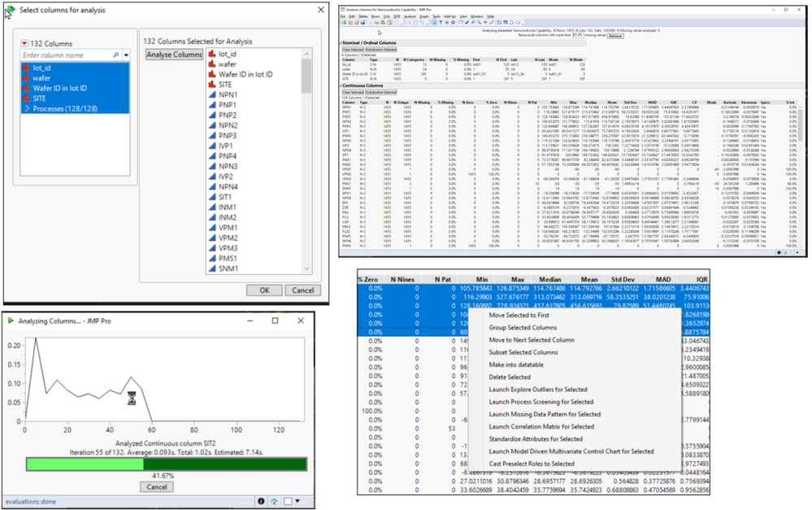The width and height of the screenshot is (812, 510).
Task: Click the nominal icon beside SITE in selected list
Action: (212, 85)
